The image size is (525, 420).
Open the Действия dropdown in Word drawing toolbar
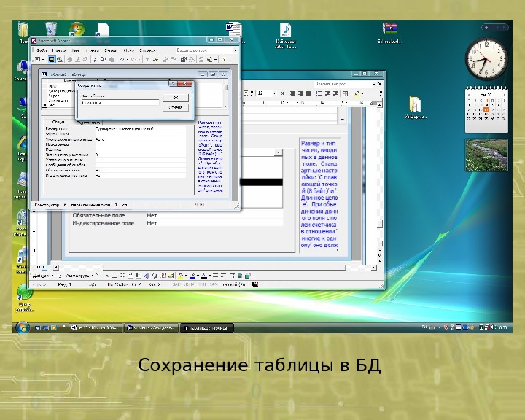(x=43, y=276)
